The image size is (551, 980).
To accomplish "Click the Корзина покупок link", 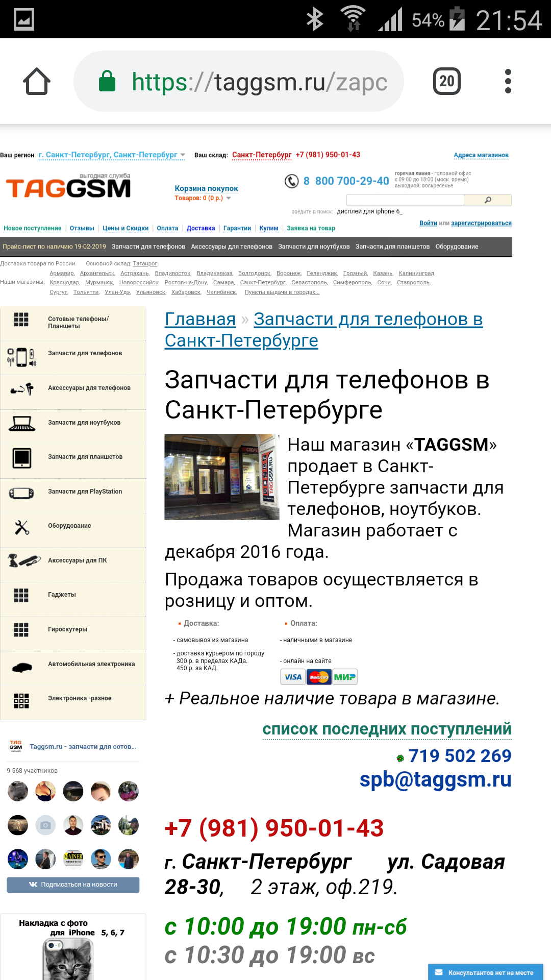I will (x=206, y=188).
